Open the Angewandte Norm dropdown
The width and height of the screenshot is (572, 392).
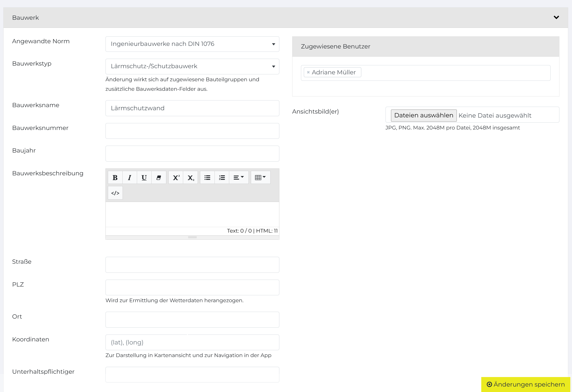point(192,44)
